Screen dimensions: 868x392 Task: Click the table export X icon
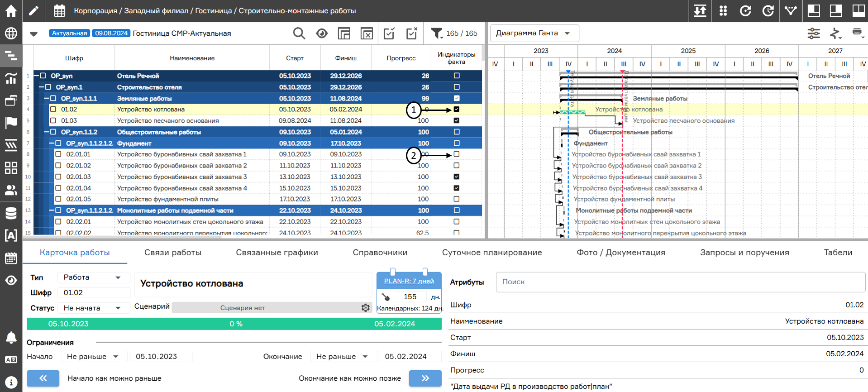tap(367, 33)
